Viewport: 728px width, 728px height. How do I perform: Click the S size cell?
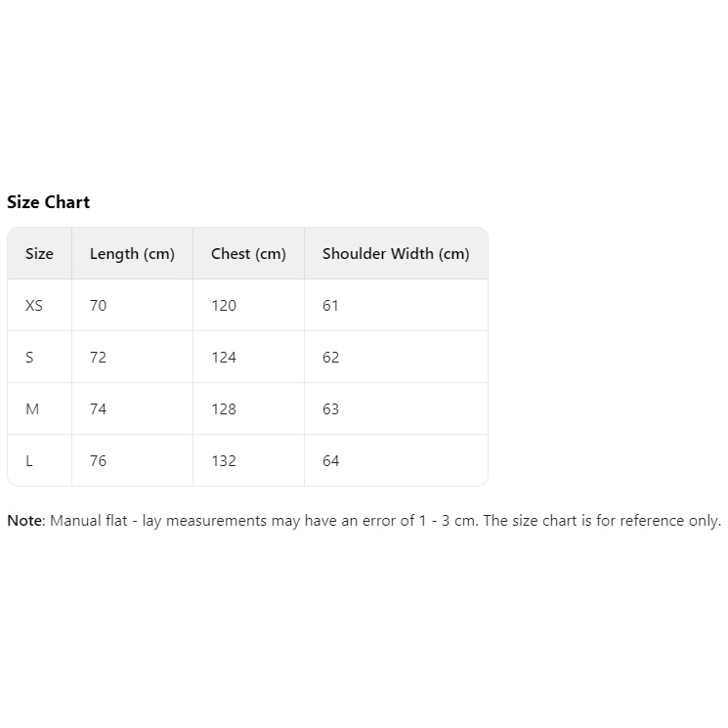[x=39, y=358]
